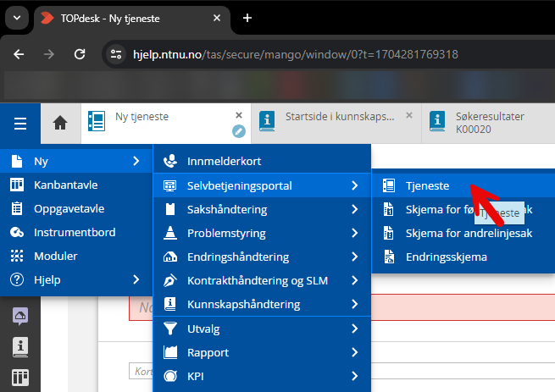Click the KPI gauge icon
Image resolution: width=555 pixels, height=392 pixels.
tap(170, 376)
